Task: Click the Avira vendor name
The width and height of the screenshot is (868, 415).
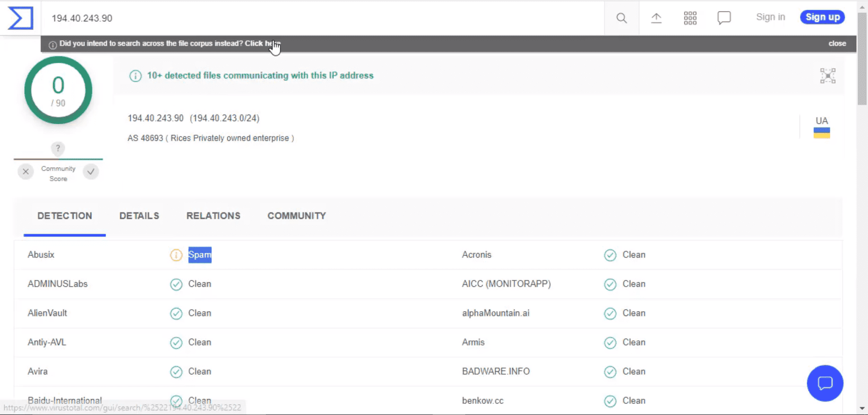Action: 38,372
